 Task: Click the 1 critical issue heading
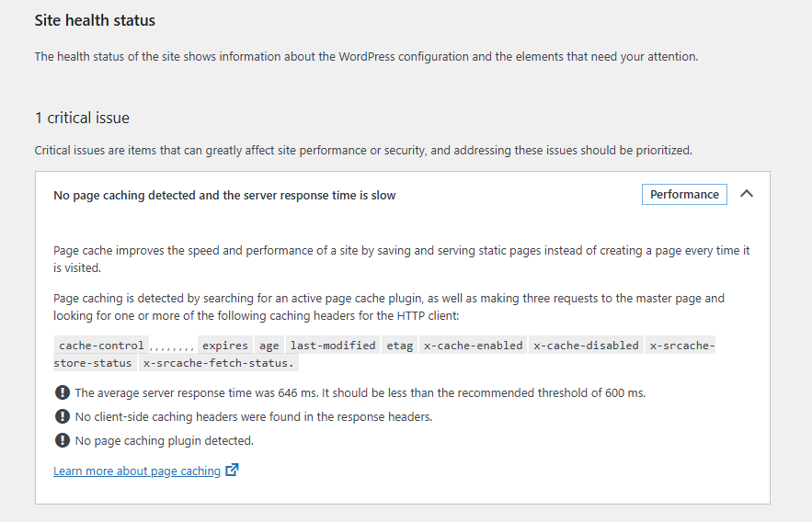pos(82,118)
